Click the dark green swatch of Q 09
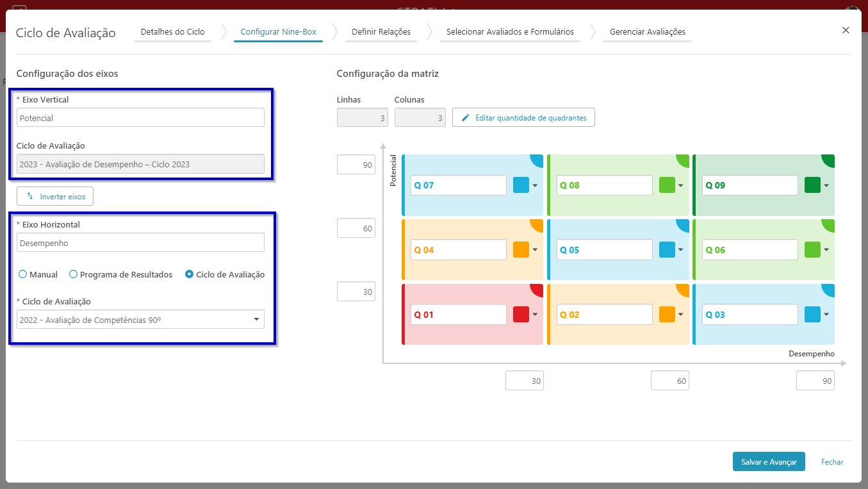Image resolution: width=868 pixels, height=489 pixels. 812,185
